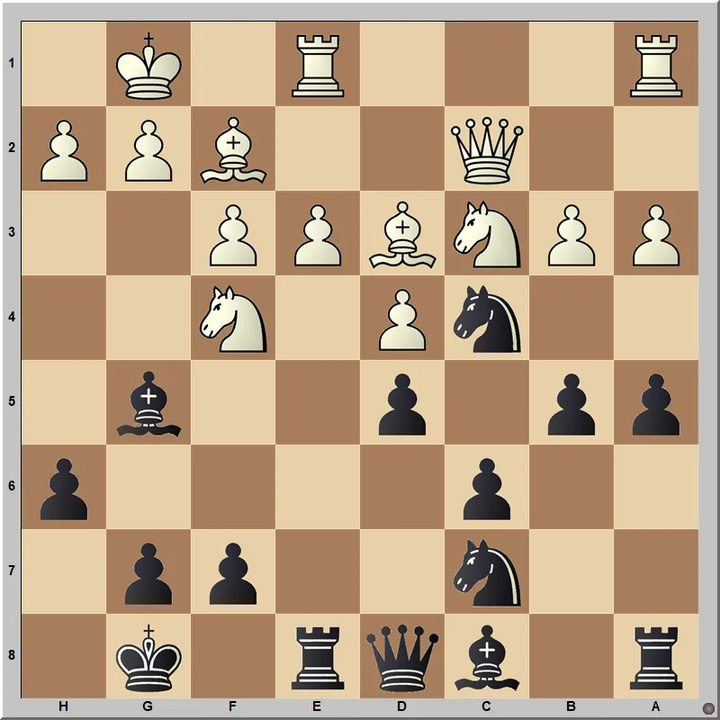Select the black pawn on d5
This screenshot has width=720, height=720.
[403, 402]
